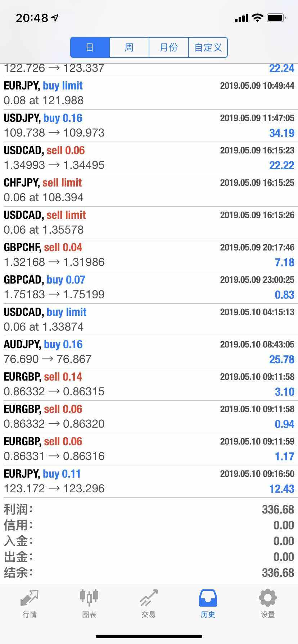
Task: Open the 行情 quotes icon
Action: pos(30,598)
